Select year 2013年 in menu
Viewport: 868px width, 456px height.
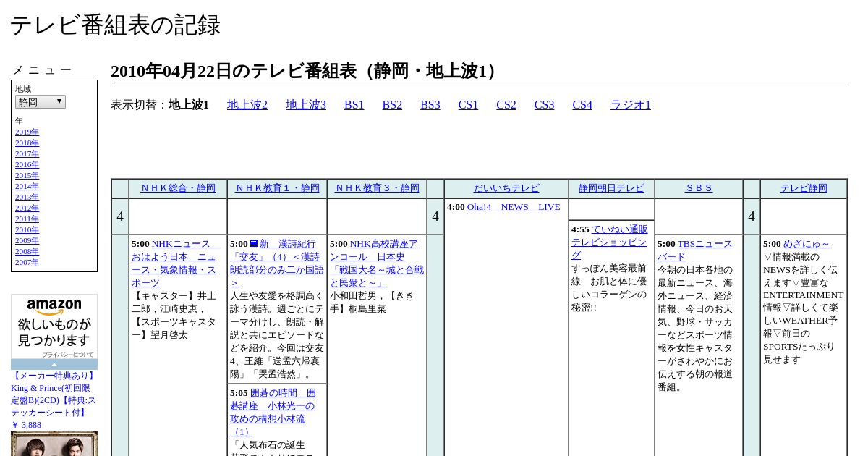[x=27, y=197]
